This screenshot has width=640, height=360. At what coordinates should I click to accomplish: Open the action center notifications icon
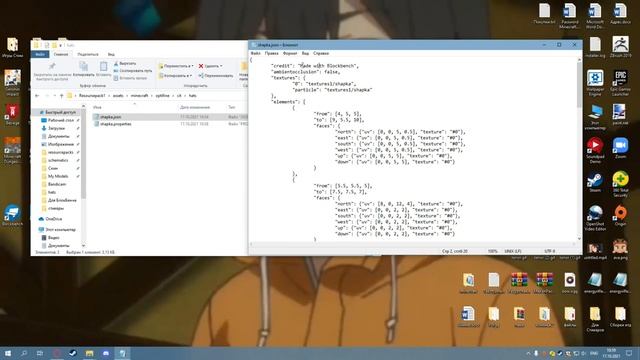pos(629,353)
